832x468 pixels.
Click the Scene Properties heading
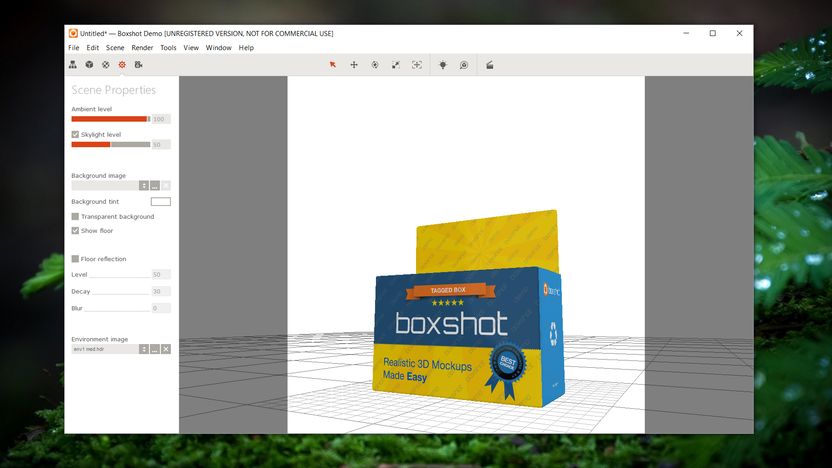114,90
